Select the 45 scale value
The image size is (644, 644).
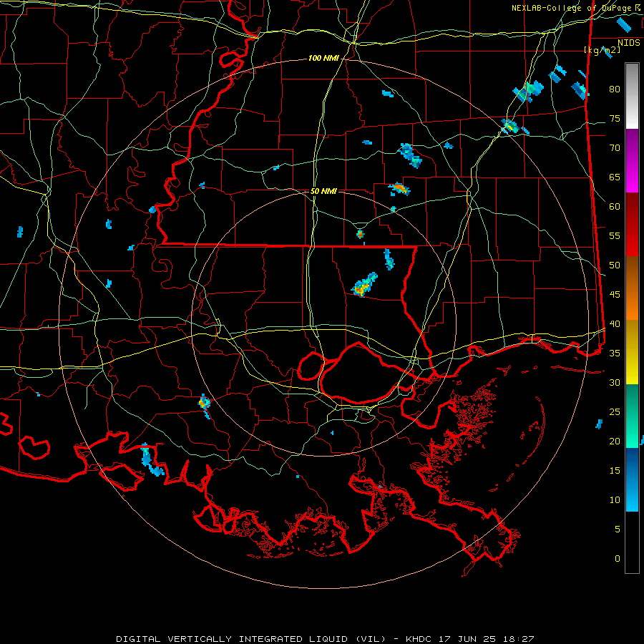(x=615, y=295)
